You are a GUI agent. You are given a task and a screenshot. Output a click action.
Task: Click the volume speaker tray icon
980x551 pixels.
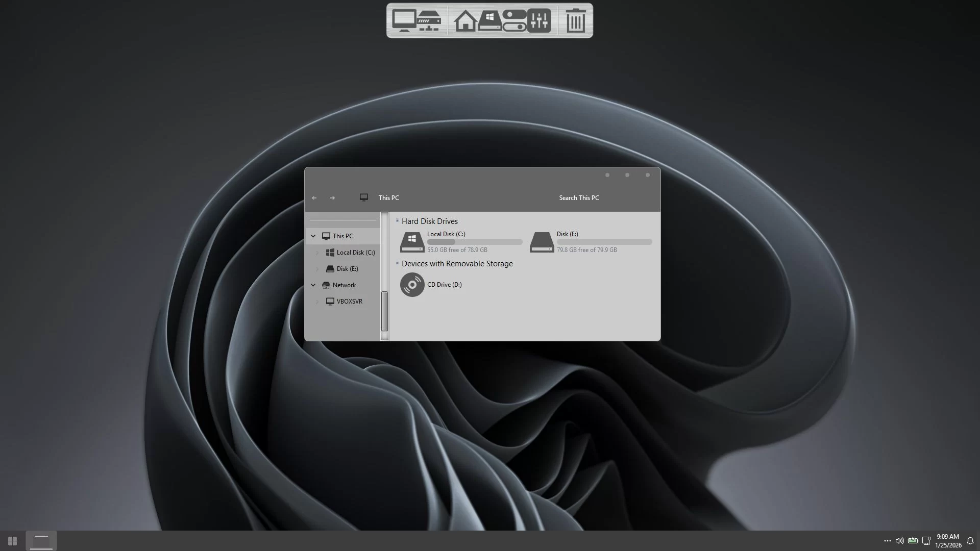[899, 541]
